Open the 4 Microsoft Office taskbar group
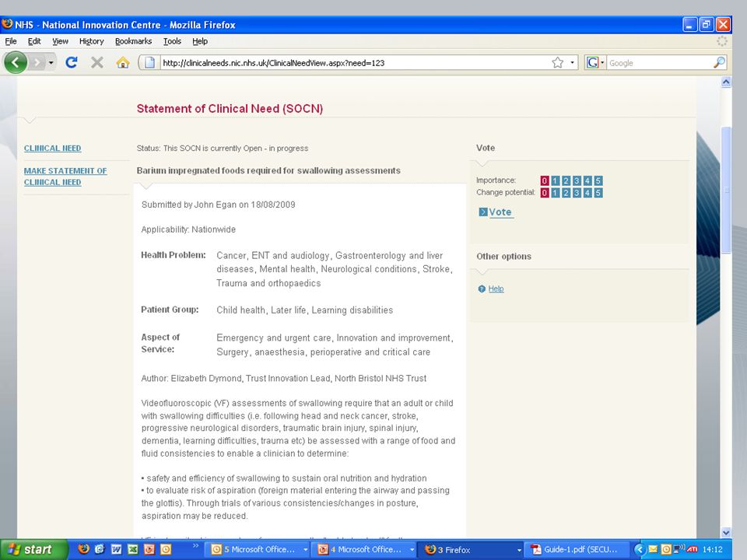The image size is (747, 560). pyautogui.click(x=366, y=550)
